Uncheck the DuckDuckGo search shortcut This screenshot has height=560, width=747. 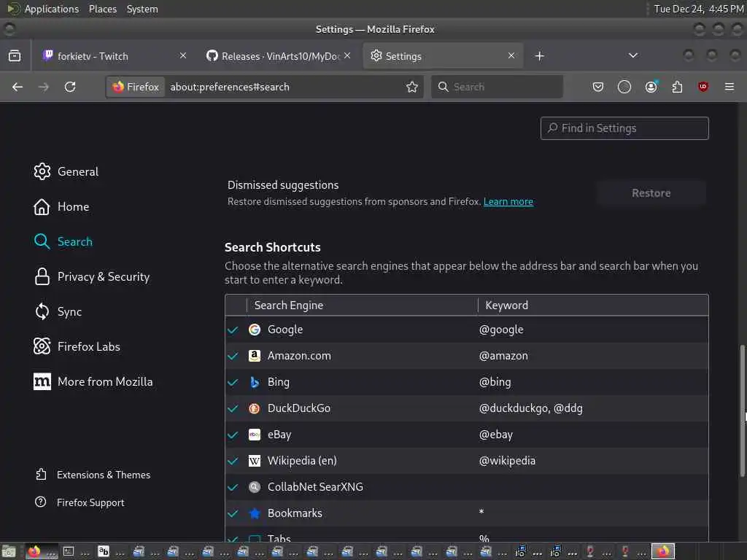pyautogui.click(x=233, y=408)
